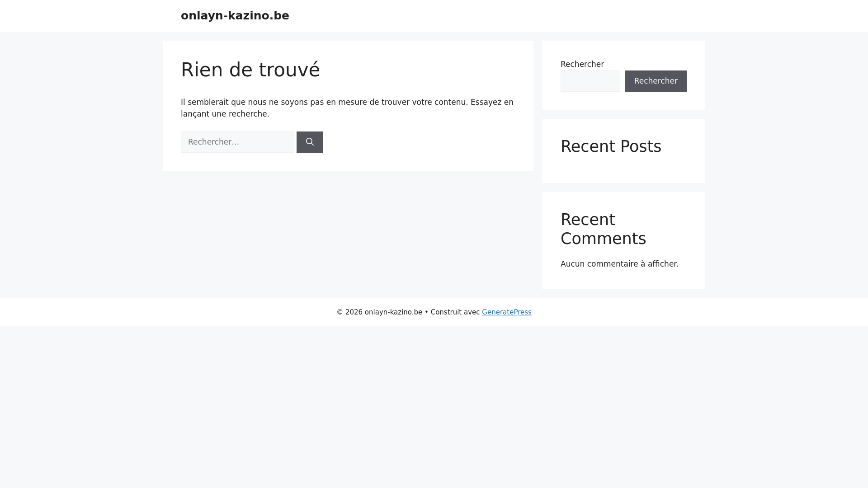Click the "Rien de trouvé" page heading
The height and width of the screenshot is (488, 868).
tap(250, 70)
